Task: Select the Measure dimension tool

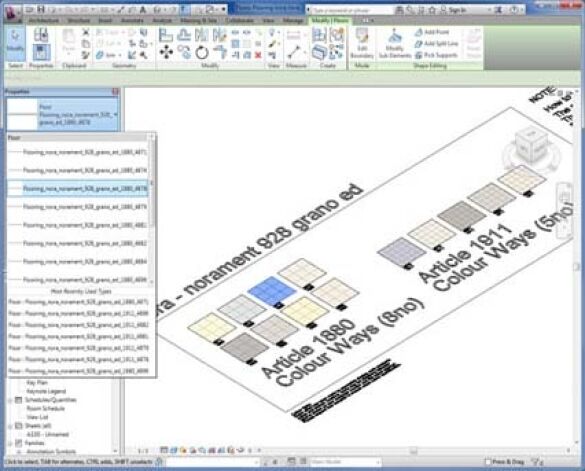Action: coord(294,52)
